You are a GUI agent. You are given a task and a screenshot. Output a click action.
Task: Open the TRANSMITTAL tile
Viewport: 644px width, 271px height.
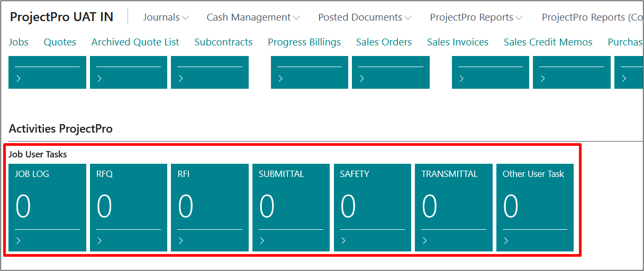point(453,208)
